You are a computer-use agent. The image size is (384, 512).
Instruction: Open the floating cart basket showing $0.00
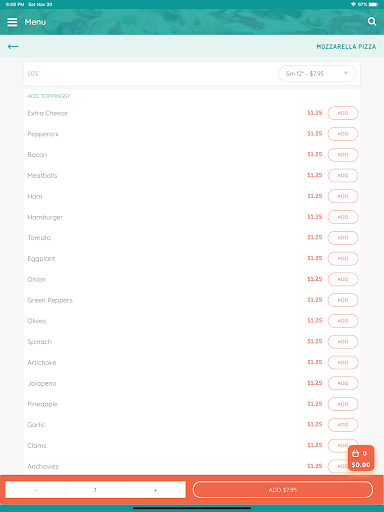tap(361, 458)
